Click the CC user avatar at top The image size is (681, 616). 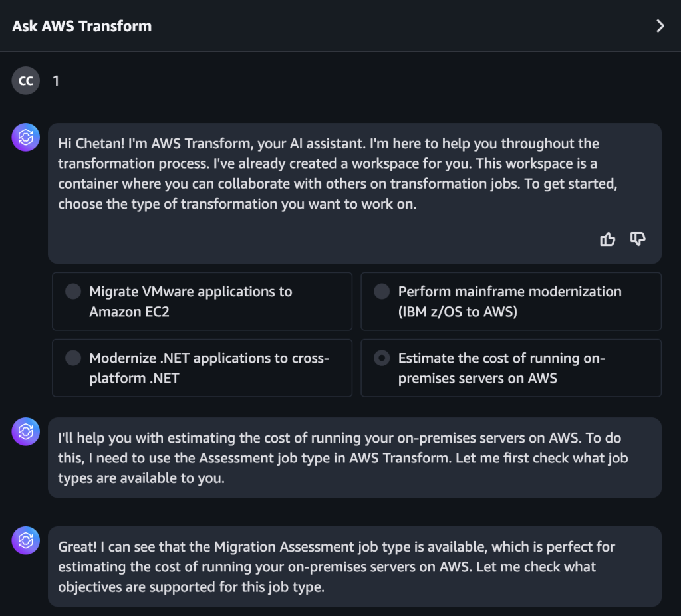click(25, 80)
